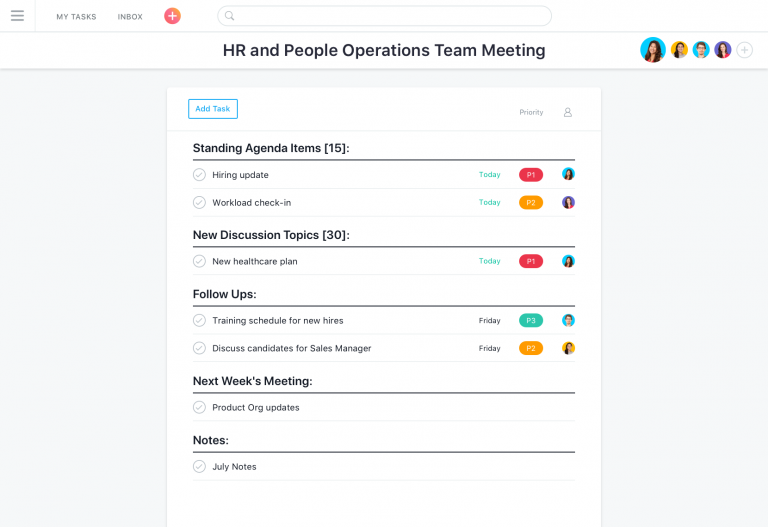Image resolution: width=768 pixels, height=527 pixels.
Task: Open the Inbox tab
Action: 130,17
